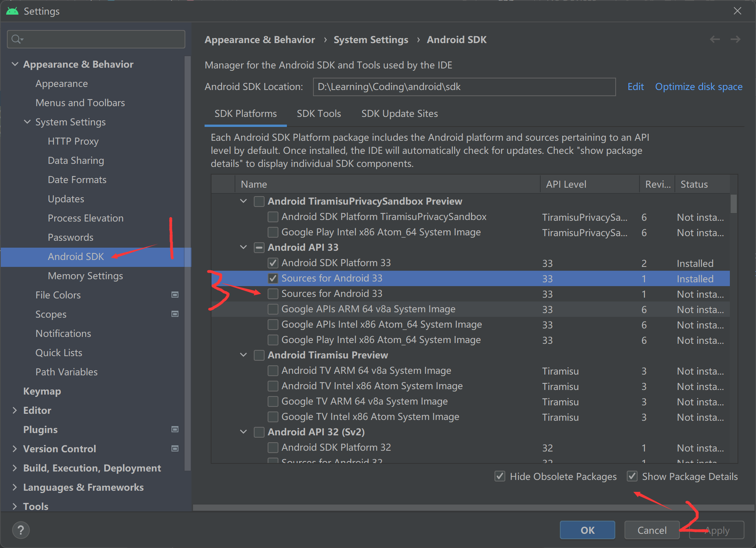The height and width of the screenshot is (548, 756).
Task: Select Google TV Intel x86 Atom System Image row
Action: [470, 417]
